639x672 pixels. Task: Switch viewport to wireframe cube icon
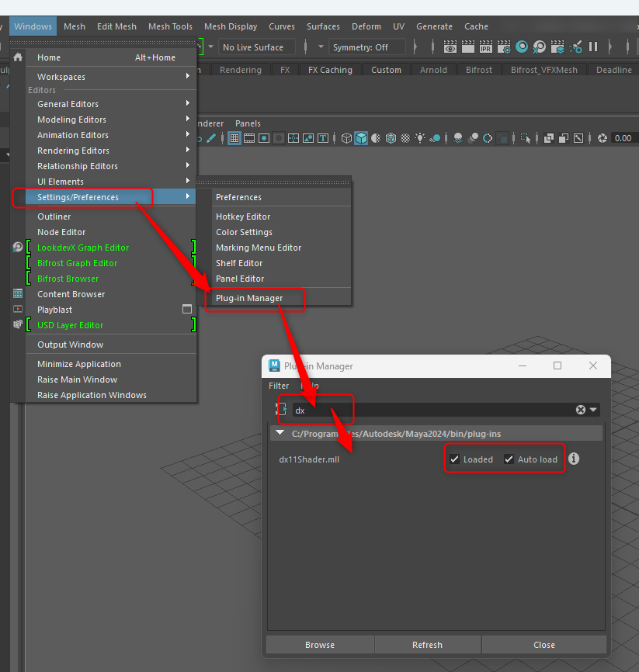(346, 138)
